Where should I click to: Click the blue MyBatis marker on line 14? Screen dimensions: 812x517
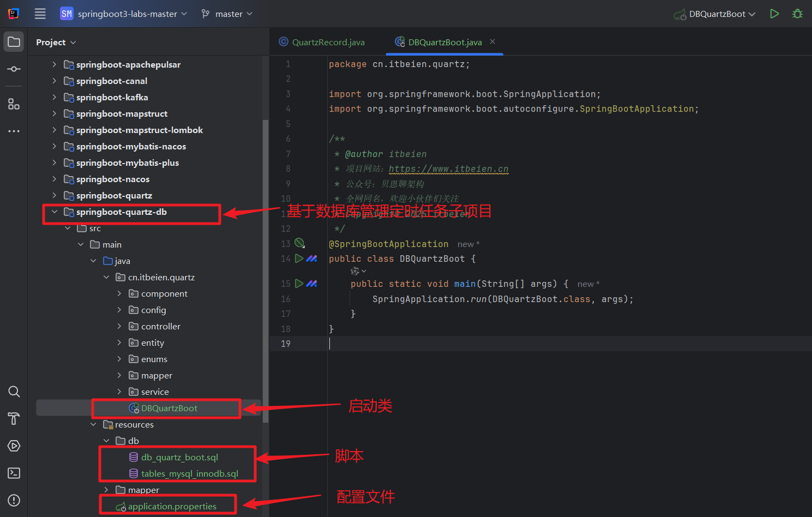click(x=311, y=258)
